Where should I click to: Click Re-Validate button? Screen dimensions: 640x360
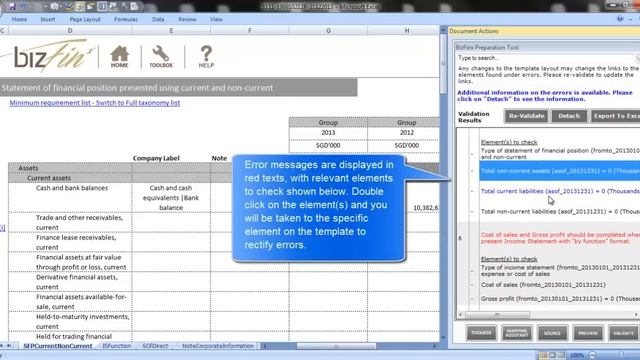pos(527,116)
